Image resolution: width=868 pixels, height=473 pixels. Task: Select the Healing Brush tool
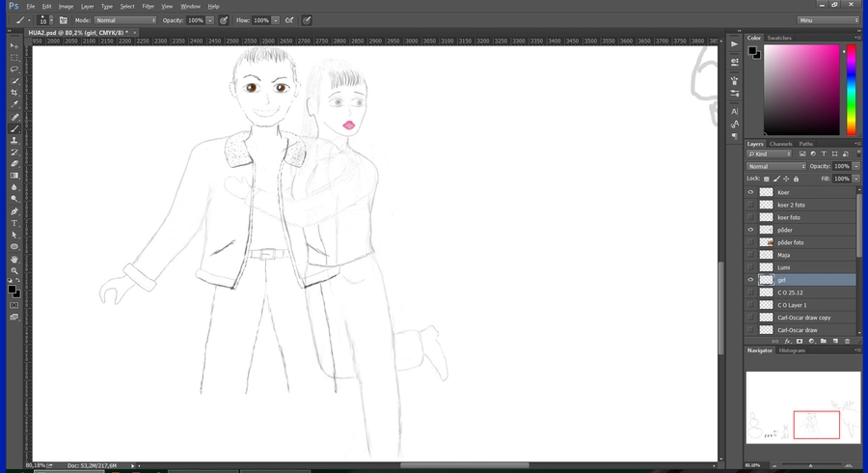point(14,117)
